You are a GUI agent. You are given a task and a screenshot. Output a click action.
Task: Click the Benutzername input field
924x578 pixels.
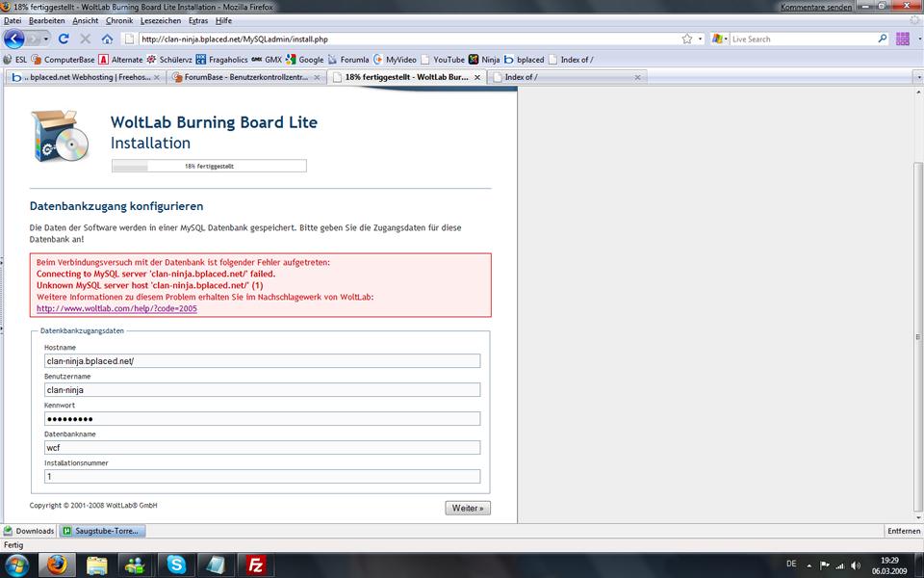click(262, 390)
